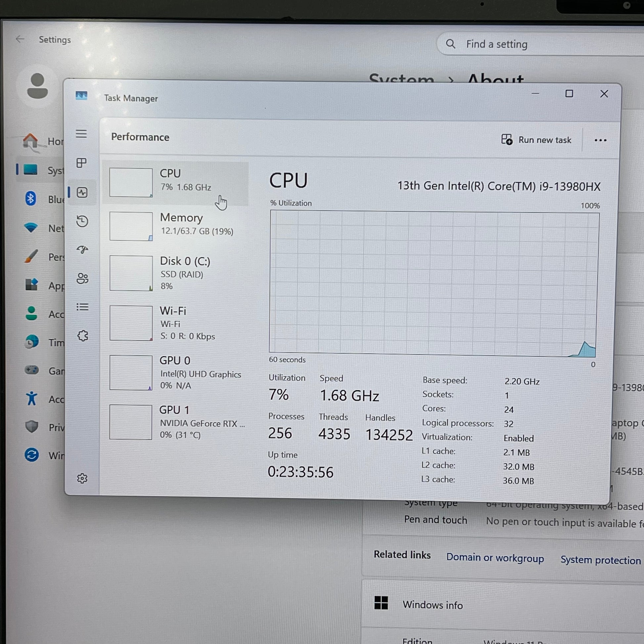Click Settings search magnifier icon
This screenshot has width=644, height=644.
pyautogui.click(x=450, y=44)
